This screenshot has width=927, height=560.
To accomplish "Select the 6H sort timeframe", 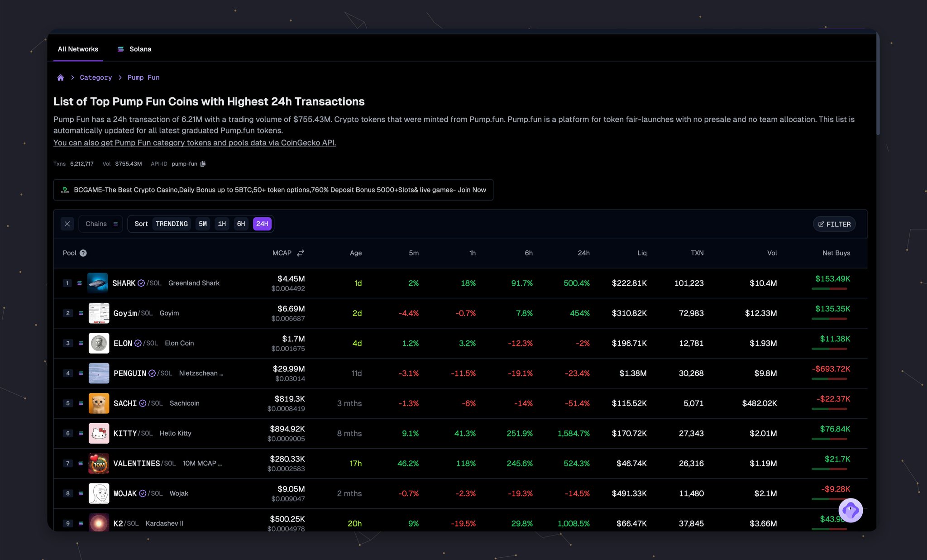I will 241,224.
